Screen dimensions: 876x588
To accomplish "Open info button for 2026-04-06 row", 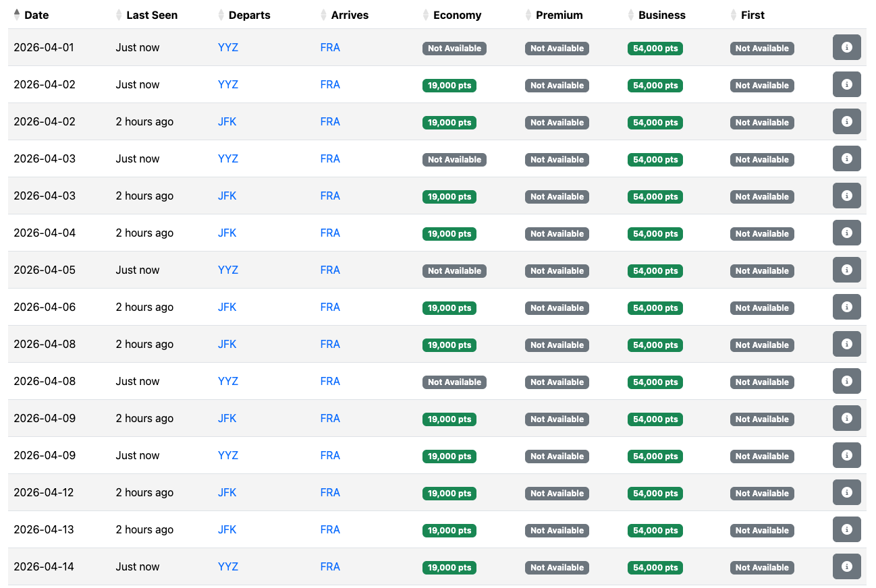I will (x=846, y=307).
